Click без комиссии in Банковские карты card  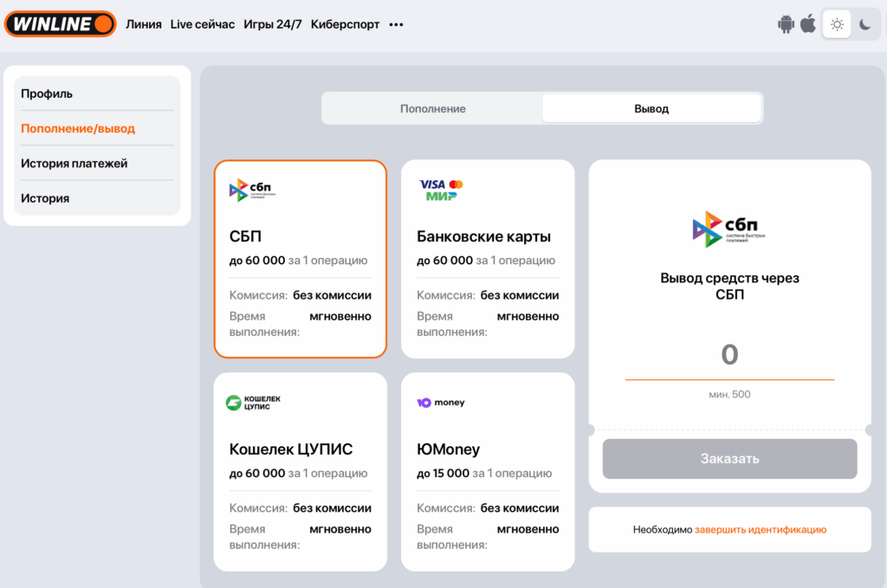[x=520, y=295]
